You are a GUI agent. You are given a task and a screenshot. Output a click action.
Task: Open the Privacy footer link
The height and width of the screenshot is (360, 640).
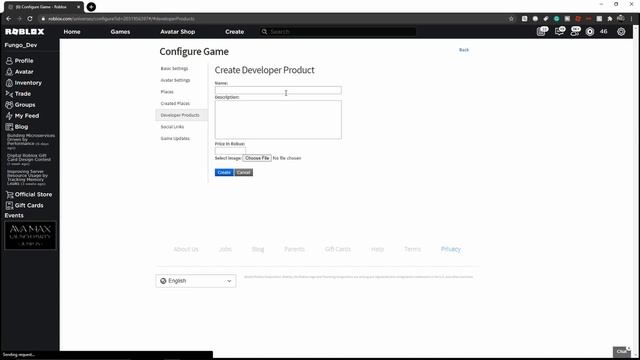point(451,249)
